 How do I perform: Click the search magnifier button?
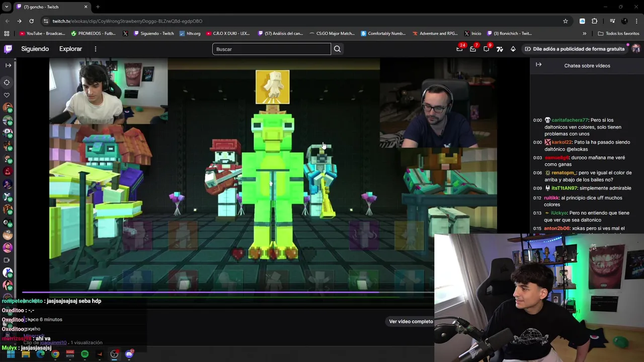337,49
